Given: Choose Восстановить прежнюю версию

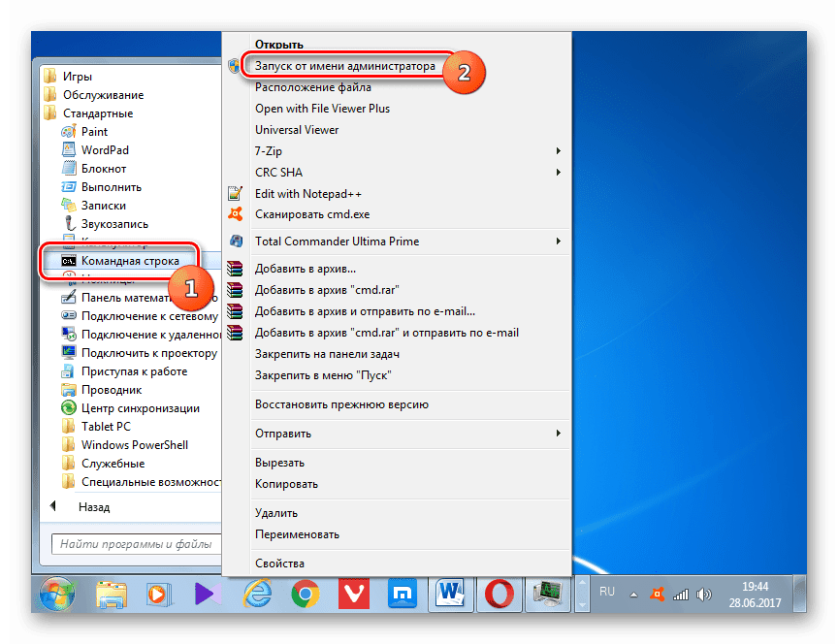Looking at the screenshot, I should (x=341, y=404).
